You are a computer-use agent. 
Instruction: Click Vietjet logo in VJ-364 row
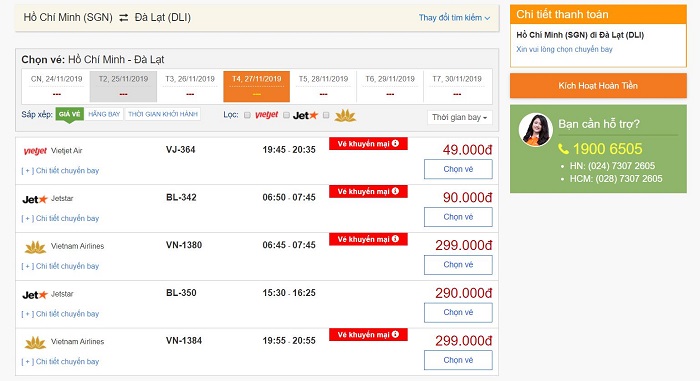(35, 151)
